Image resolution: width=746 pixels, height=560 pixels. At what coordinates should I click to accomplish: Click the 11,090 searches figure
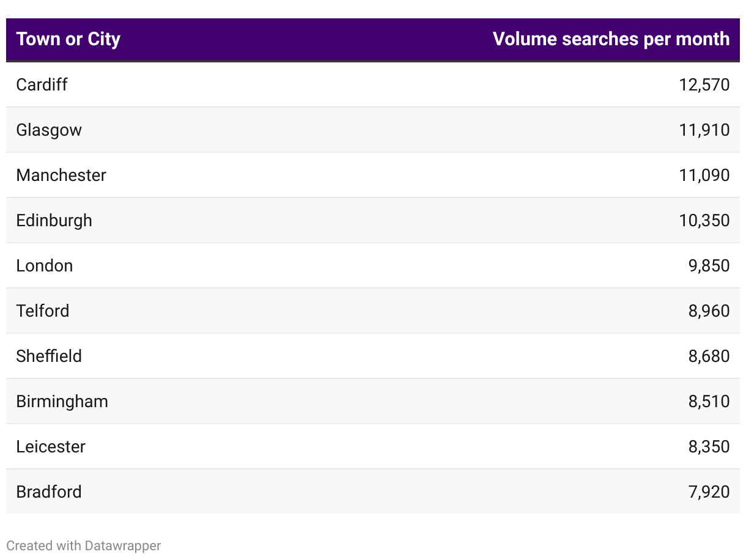pos(704,175)
